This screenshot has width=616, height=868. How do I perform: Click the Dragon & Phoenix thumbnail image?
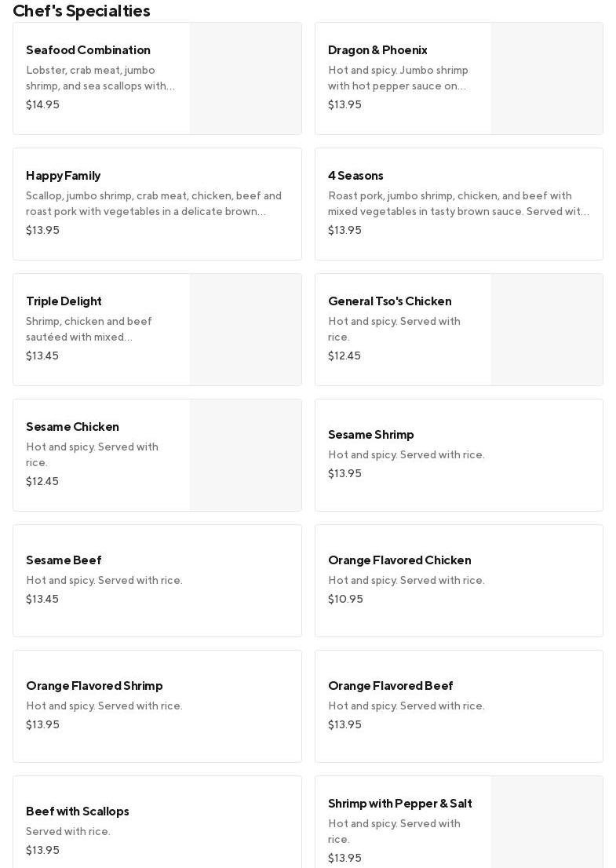[x=547, y=78]
